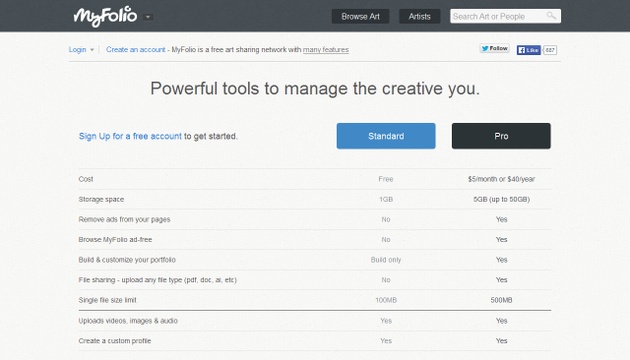Viewport: 630px width, 360px height.
Task: Click the Cost row label
Action: [86, 179]
